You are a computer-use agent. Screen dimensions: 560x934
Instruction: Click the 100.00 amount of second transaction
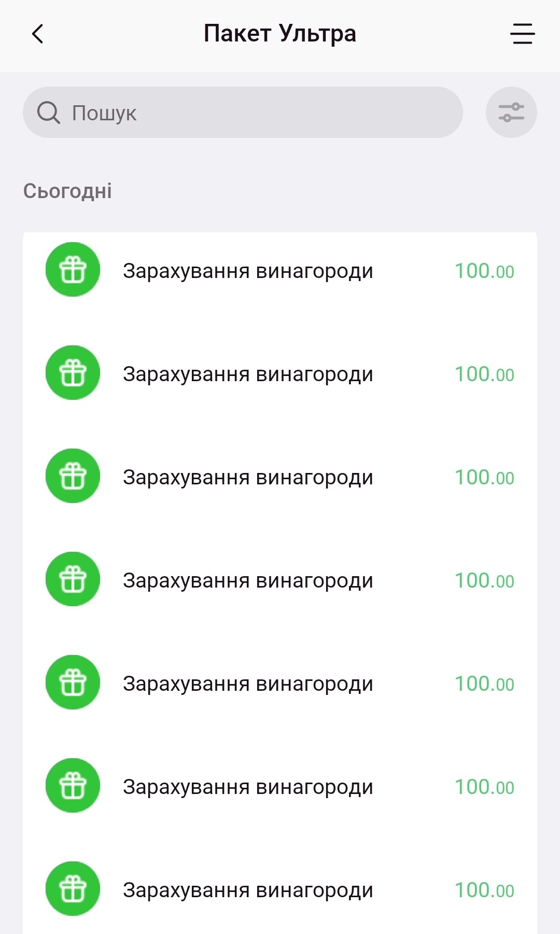pyautogui.click(x=484, y=374)
